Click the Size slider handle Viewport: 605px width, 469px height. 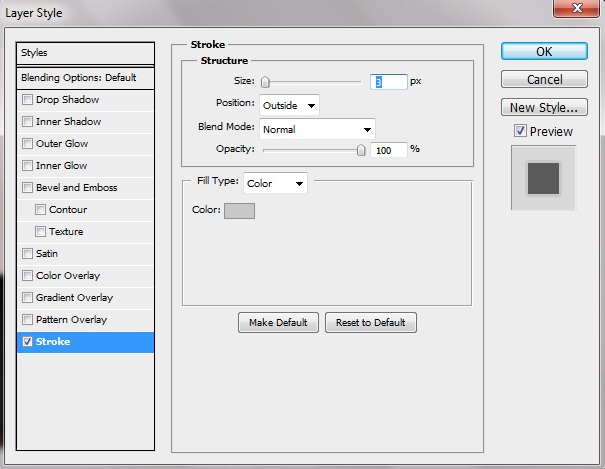(x=265, y=82)
